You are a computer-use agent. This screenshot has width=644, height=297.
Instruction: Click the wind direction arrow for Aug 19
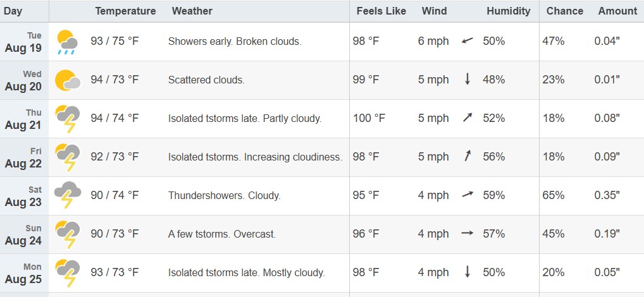coord(467,41)
